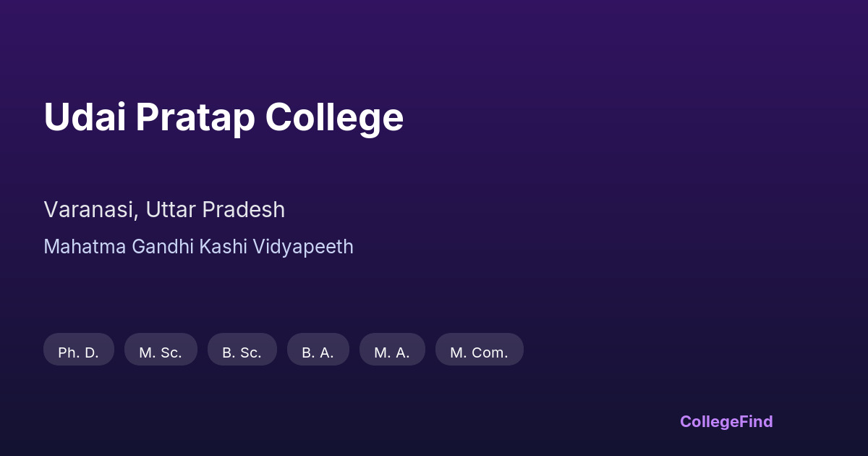Click the "Find" part of the CollegeFind logo

pyautogui.click(x=756, y=422)
